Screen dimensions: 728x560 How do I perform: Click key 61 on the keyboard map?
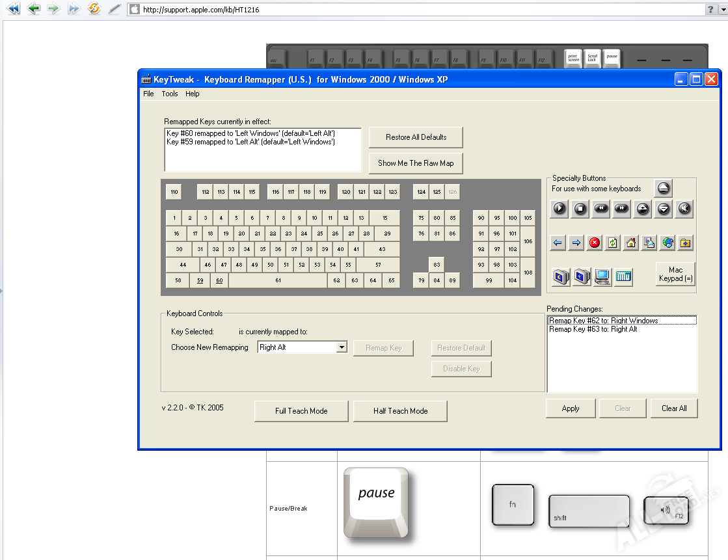click(x=278, y=280)
